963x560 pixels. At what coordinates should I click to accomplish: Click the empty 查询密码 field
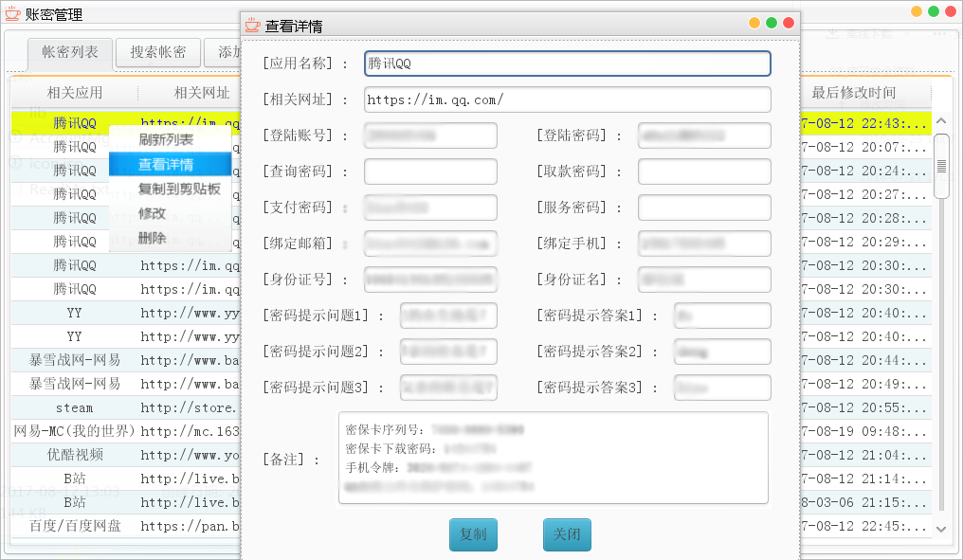pos(430,172)
